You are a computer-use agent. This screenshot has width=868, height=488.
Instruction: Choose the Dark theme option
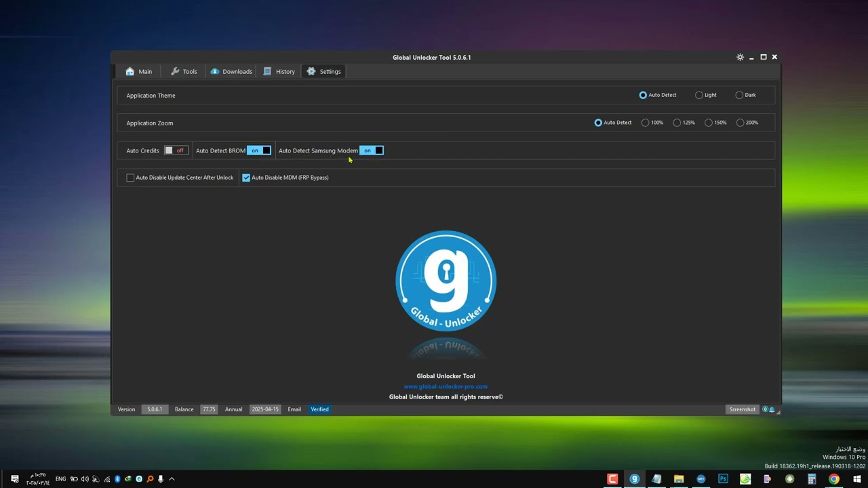coord(745,95)
